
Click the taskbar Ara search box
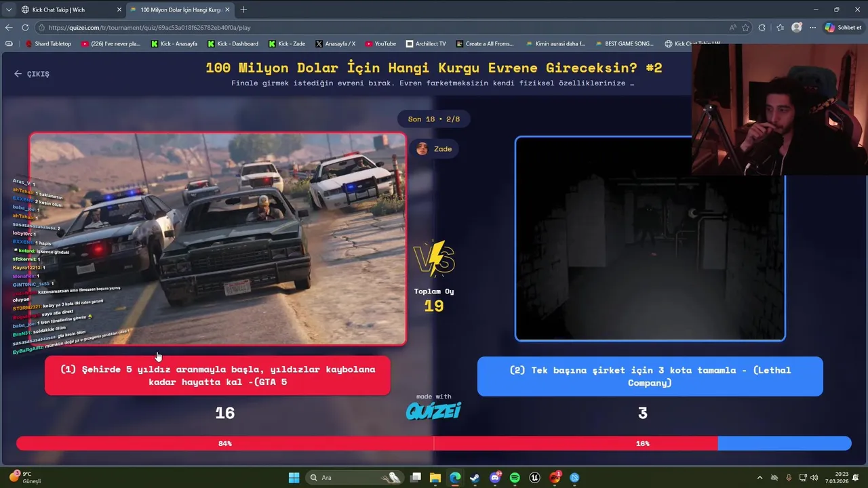click(x=354, y=478)
